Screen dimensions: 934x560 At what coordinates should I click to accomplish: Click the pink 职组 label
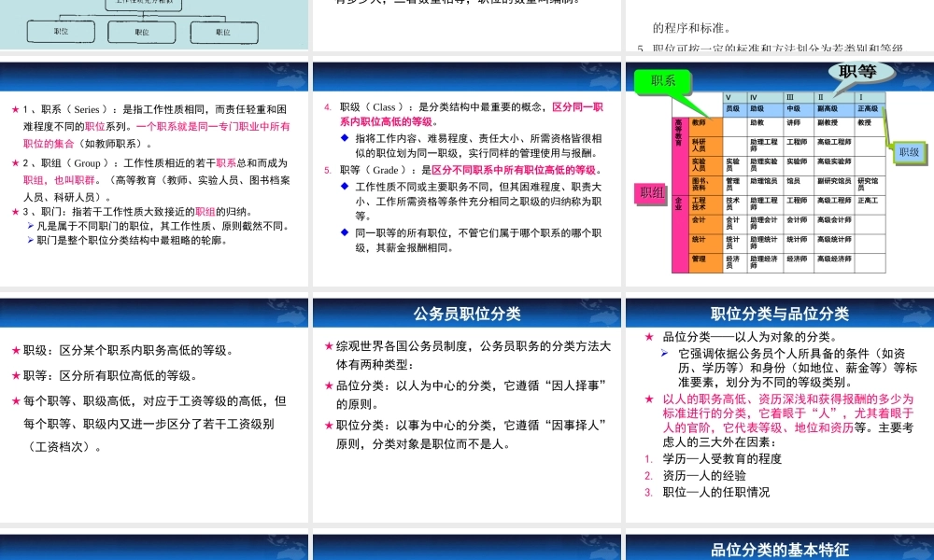651,192
